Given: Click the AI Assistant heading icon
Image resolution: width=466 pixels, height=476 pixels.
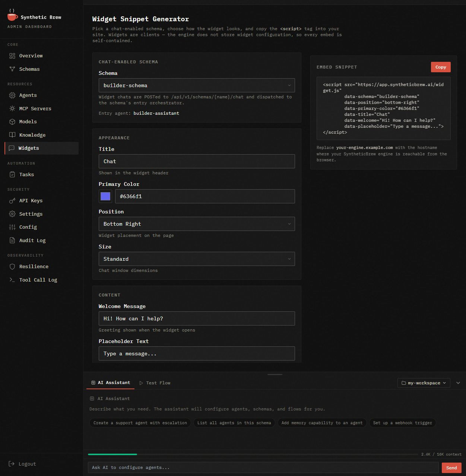Looking at the screenshot, I should pos(92,399).
